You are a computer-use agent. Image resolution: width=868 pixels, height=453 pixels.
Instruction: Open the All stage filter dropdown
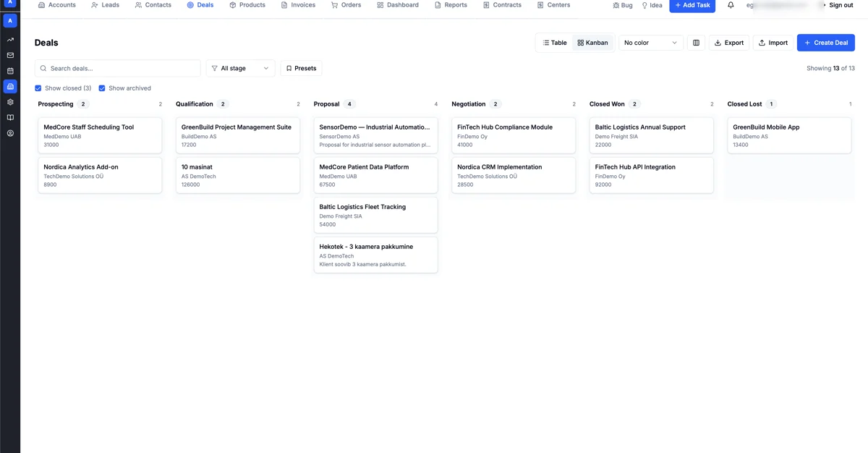pos(240,68)
